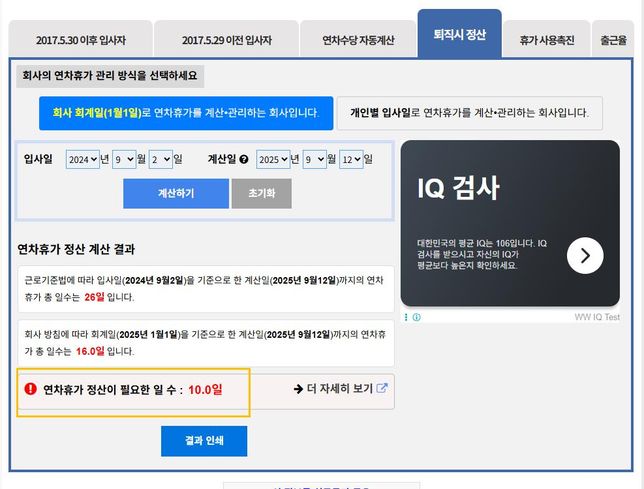Viewport: 644px width, 489px height.
Task: Open the 입사일 year dropdown showing 2024
Action: point(83,159)
